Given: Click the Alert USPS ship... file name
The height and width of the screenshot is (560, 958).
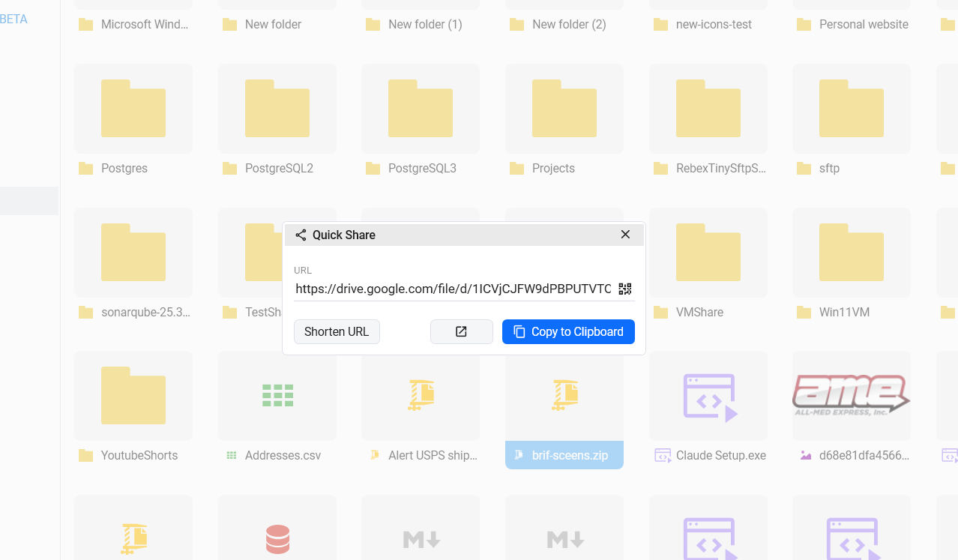Looking at the screenshot, I should tap(433, 455).
